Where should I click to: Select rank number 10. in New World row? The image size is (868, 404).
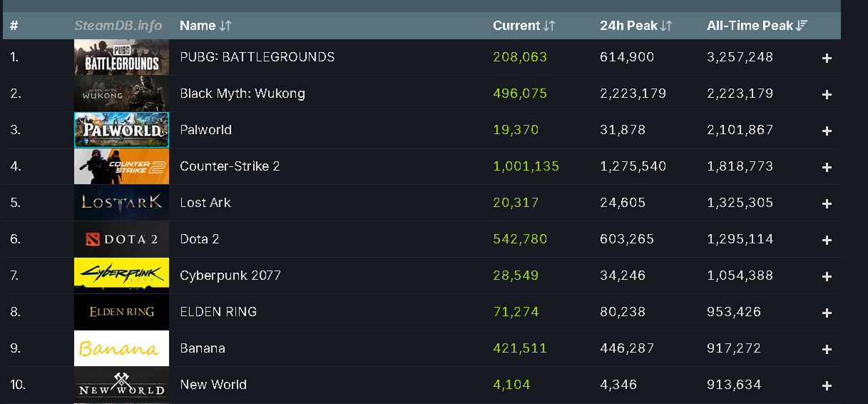tap(18, 385)
